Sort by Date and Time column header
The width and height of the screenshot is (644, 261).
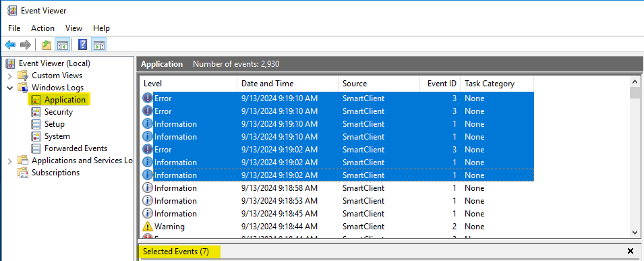point(287,84)
